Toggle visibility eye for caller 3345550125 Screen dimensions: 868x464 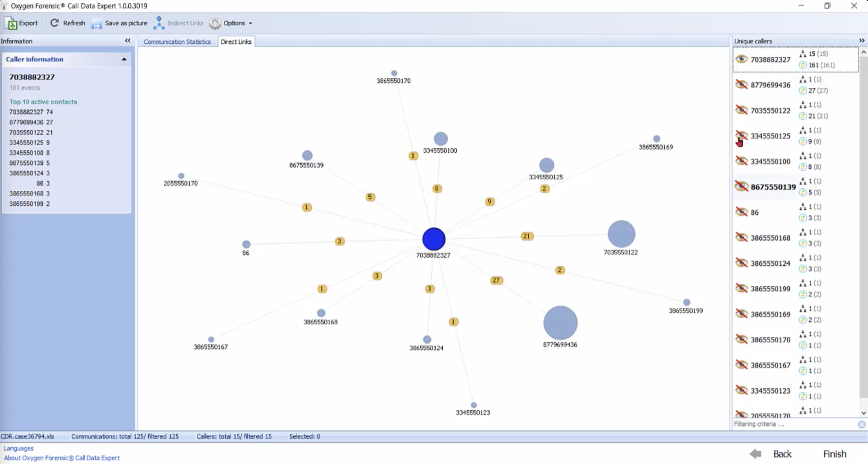tap(741, 136)
